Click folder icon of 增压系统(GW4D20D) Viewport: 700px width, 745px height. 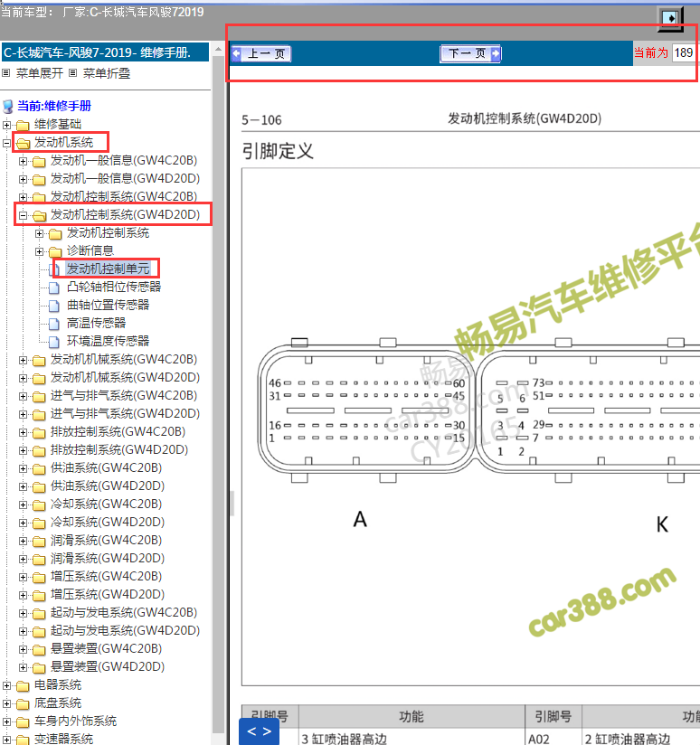39,595
